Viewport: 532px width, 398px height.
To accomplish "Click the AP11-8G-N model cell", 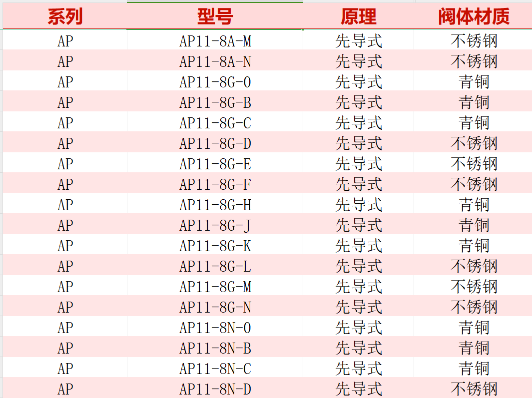I will pyautogui.click(x=215, y=307).
